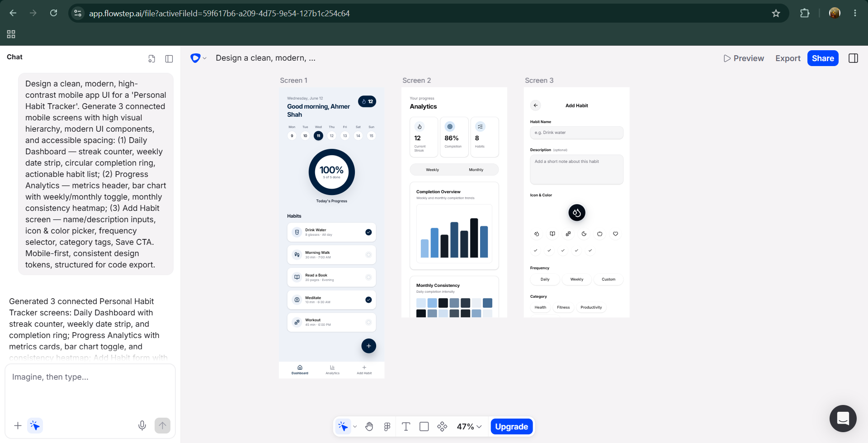Open the Chrome three-dot menu
868x443 pixels.
pos(855,13)
